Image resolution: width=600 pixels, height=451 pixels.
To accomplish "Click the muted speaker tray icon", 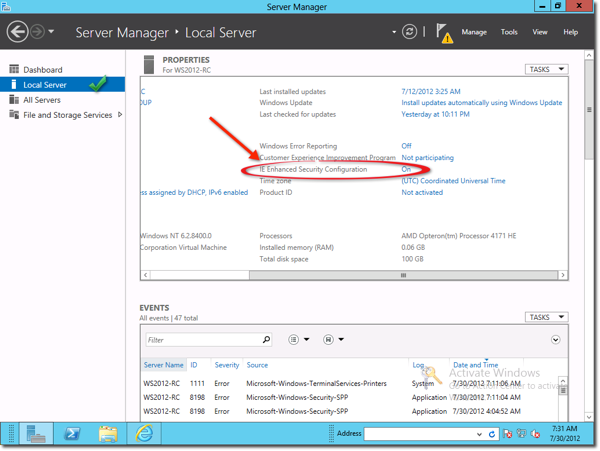I will pos(536,434).
